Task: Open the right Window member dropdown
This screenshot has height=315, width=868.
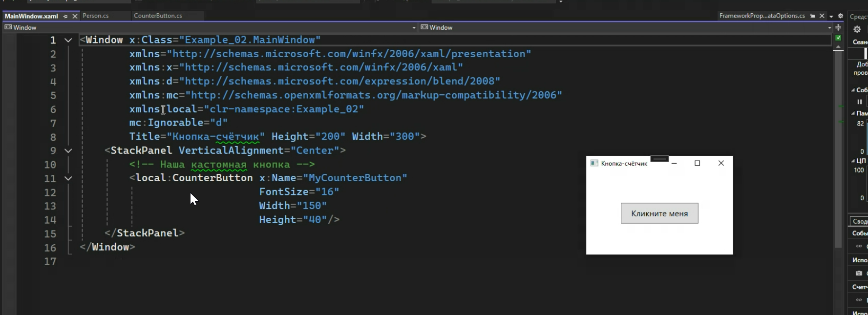Action: pyautogui.click(x=626, y=27)
